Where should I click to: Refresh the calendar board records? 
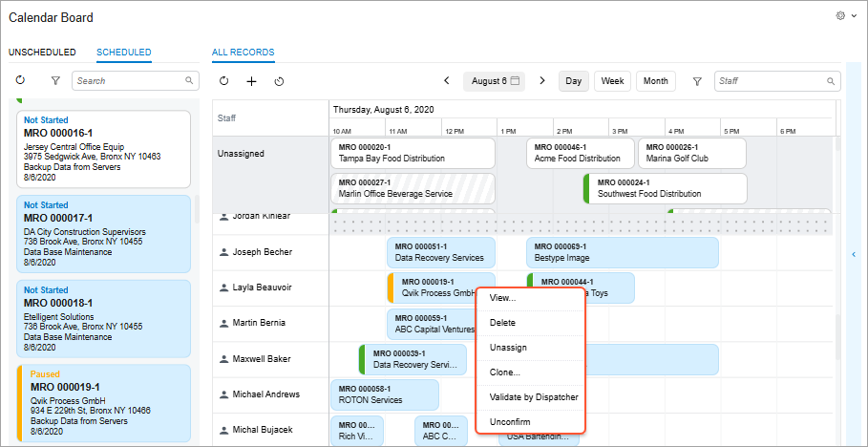[224, 81]
